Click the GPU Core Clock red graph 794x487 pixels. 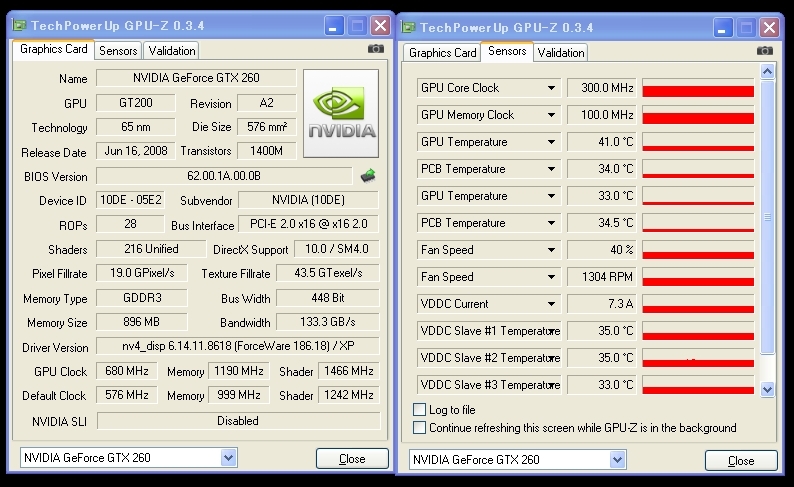tap(698, 88)
